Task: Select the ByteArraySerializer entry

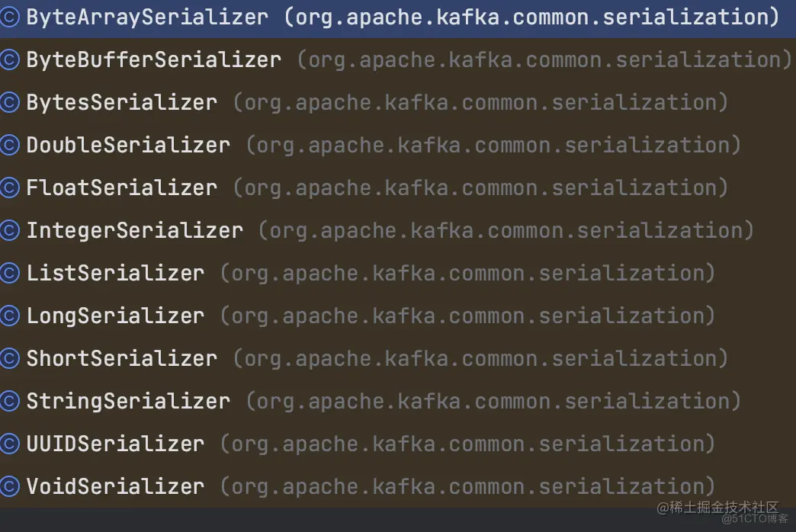Action: click(398, 18)
